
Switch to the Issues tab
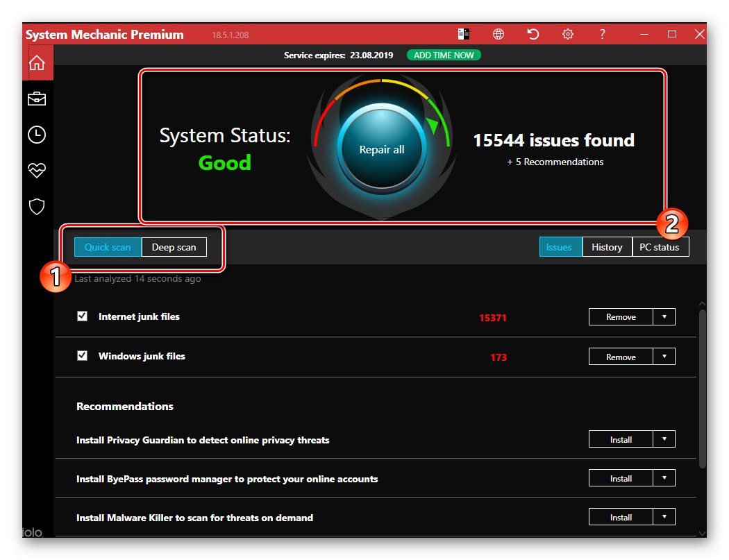pyautogui.click(x=561, y=247)
